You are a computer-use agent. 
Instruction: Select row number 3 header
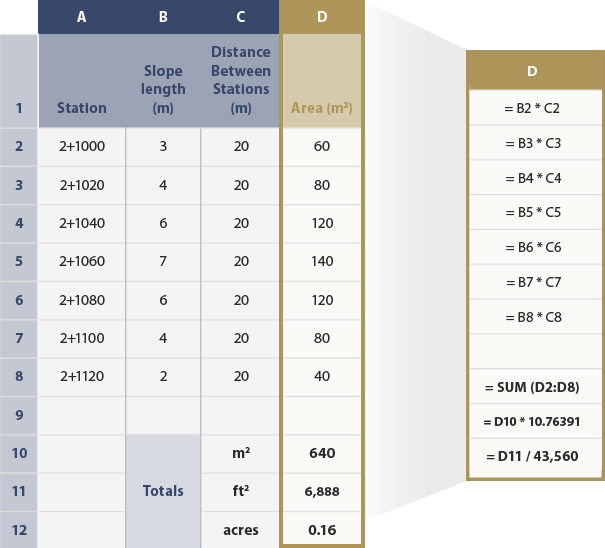tap(19, 185)
